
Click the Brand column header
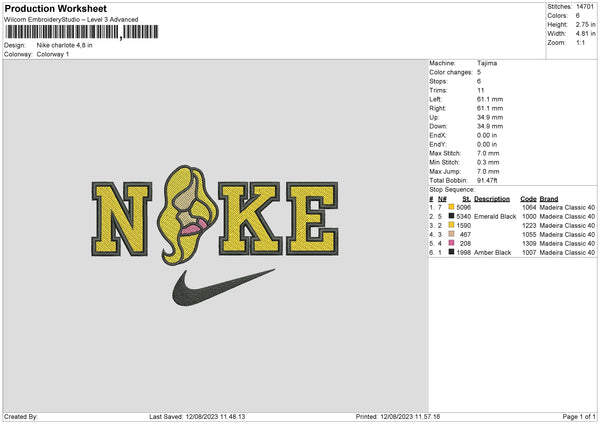(549, 199)
